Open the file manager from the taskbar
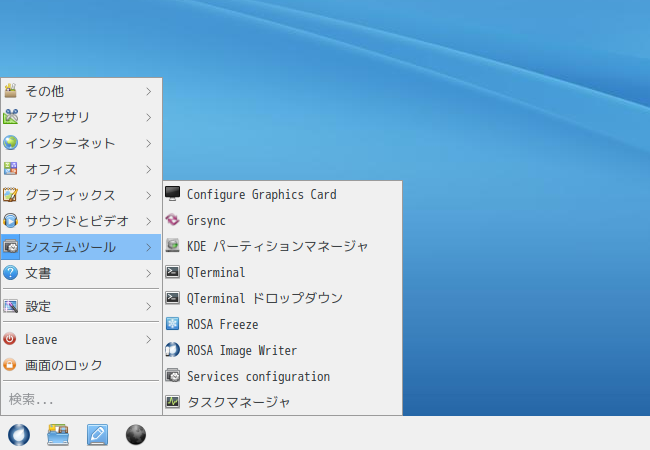Screen dimensions: 650x450 pyautogui.click(x=58, y=435)
